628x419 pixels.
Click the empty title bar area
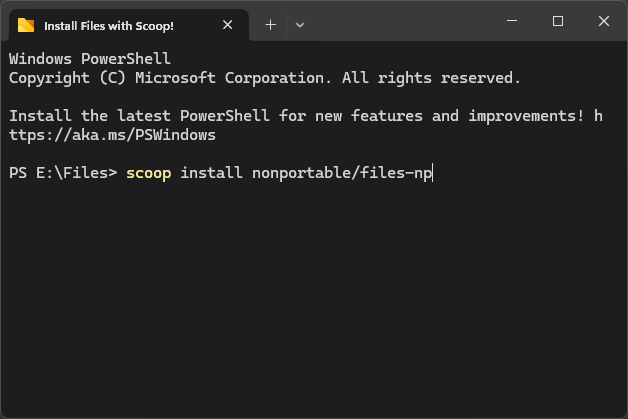pyautogui.click(x=400, y=22)
